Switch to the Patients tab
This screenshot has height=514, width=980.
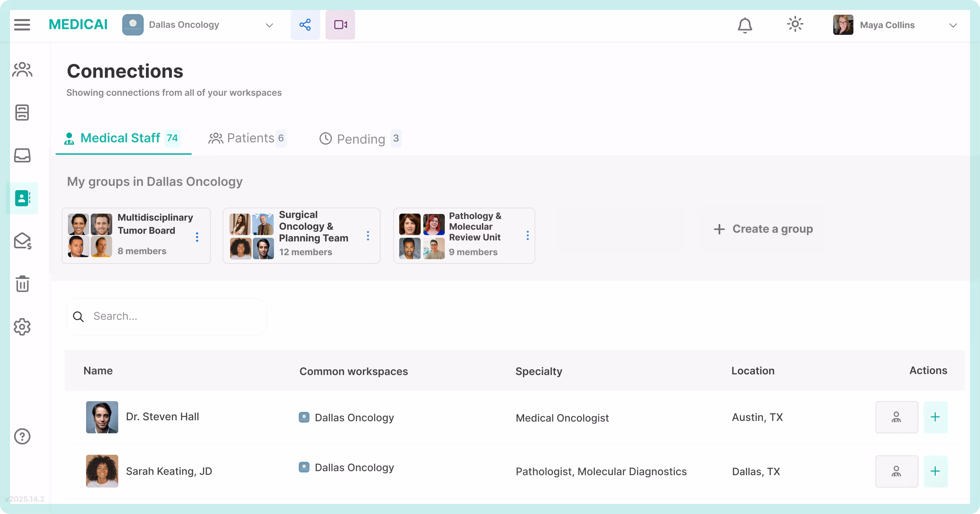(x=247, y=138)
